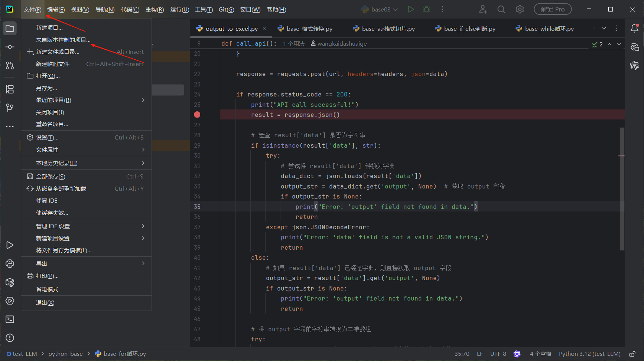
Task: Open the Edit menu
Action: pos(56,9)
